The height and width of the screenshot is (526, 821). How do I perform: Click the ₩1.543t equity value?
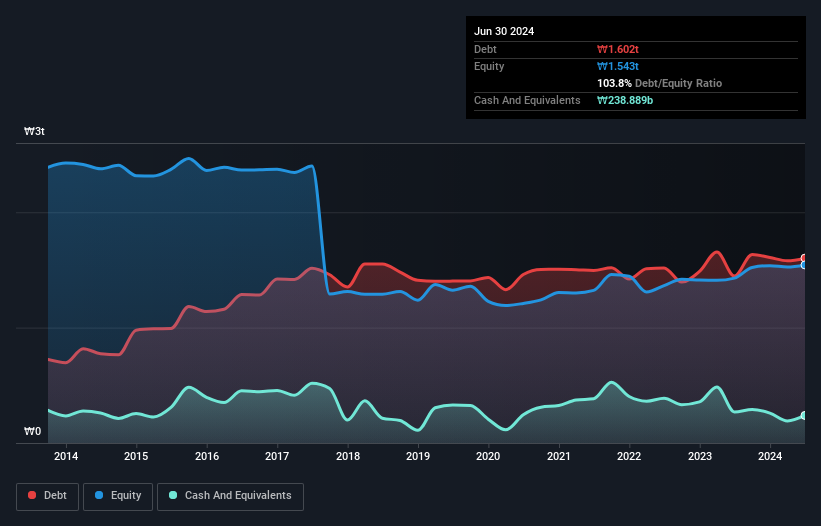pyautogui.click(x=618, y=66)
